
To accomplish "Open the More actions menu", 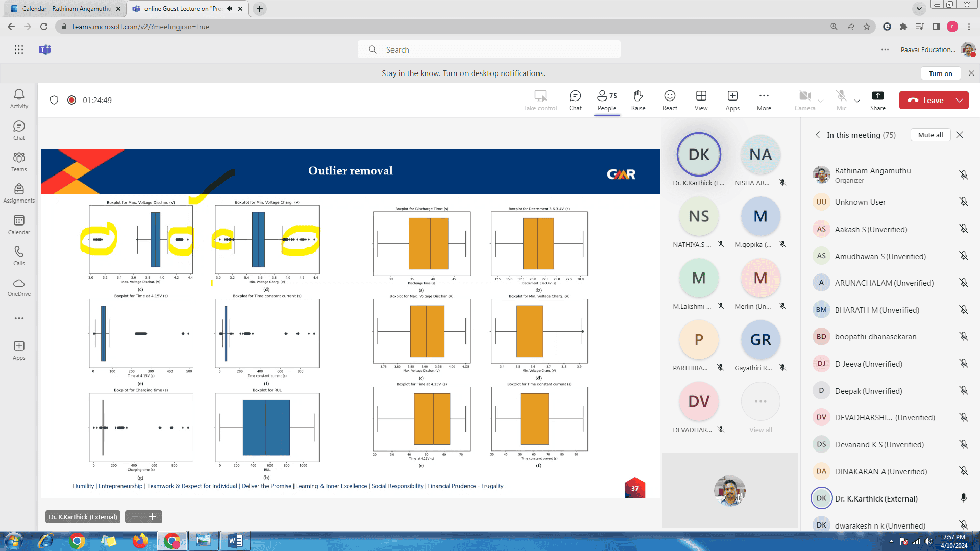I will pyautogui.click(x=764, y=100).
